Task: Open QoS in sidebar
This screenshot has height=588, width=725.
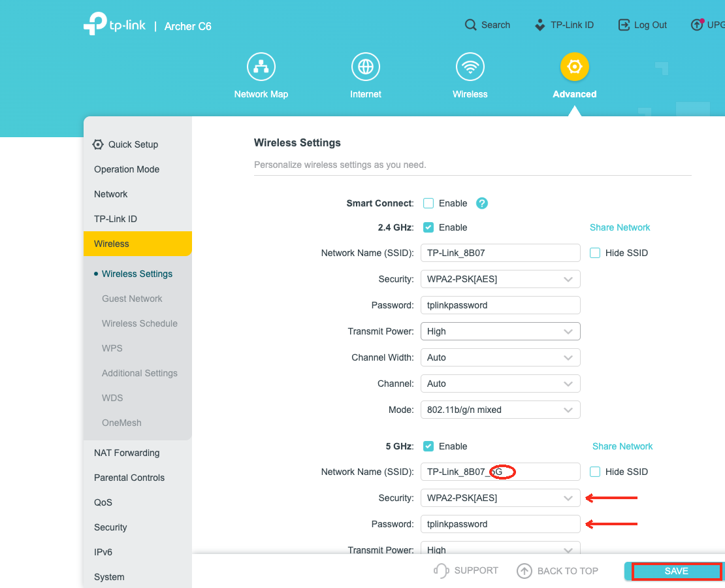Action: tap(103, 502)
